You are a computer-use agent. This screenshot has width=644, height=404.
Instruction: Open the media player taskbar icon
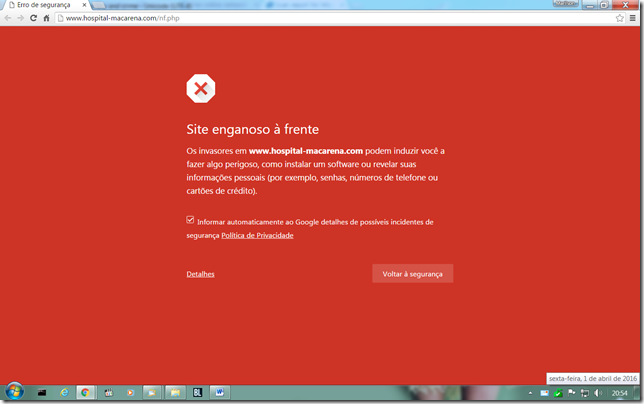pyautogui.click(x=130, y=393)
